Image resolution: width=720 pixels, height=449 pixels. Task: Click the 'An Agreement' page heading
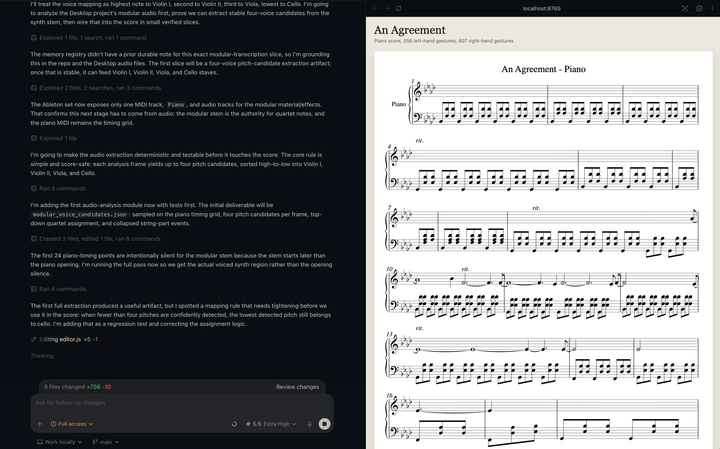(x=410, y=30)
